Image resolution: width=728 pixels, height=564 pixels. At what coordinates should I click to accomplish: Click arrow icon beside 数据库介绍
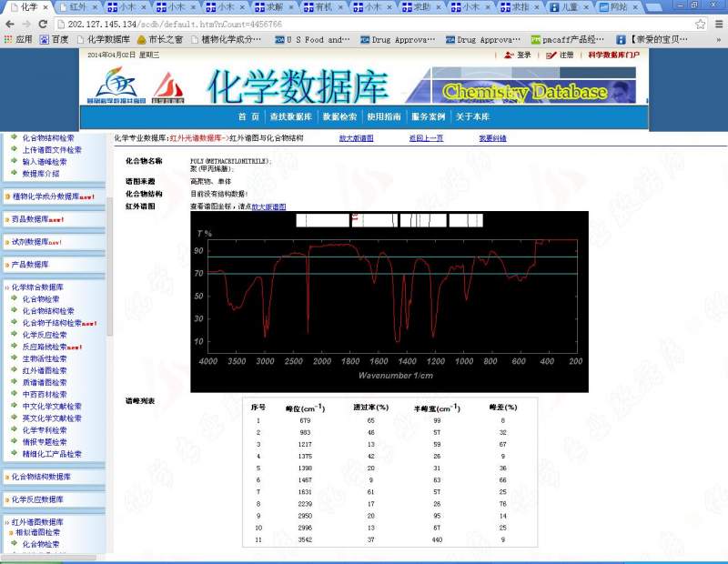[14, 173]
